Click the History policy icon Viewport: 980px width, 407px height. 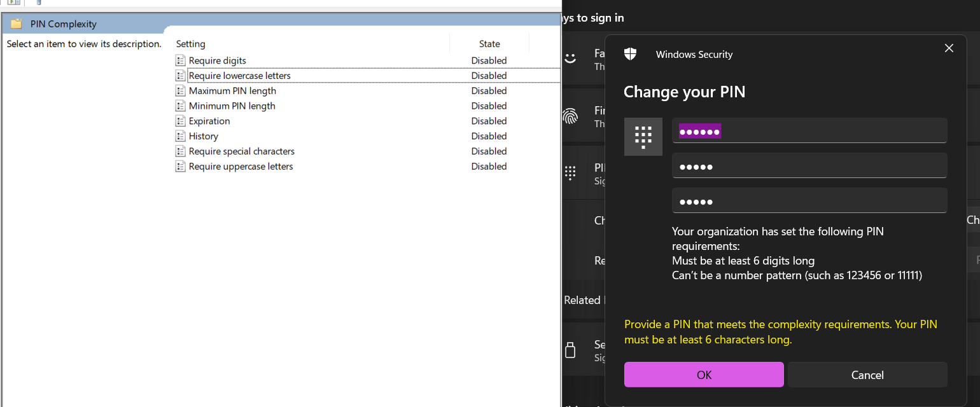pos(181,136)
